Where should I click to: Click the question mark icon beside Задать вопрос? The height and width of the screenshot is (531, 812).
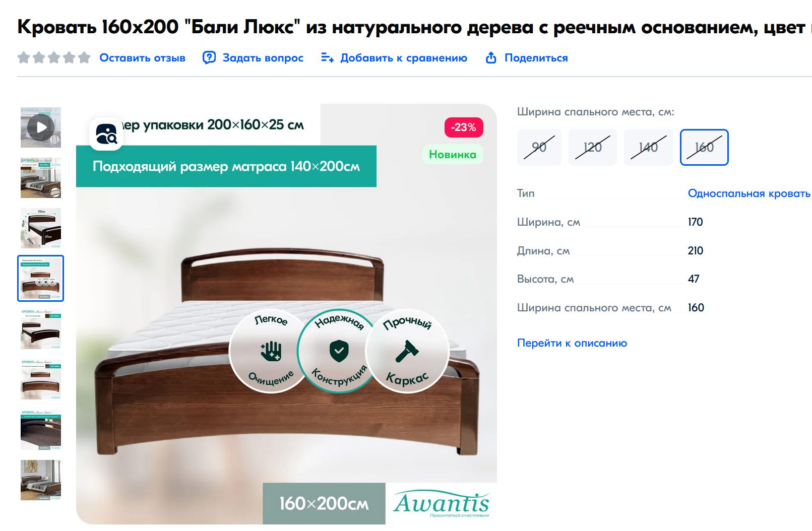click(209, 58)
